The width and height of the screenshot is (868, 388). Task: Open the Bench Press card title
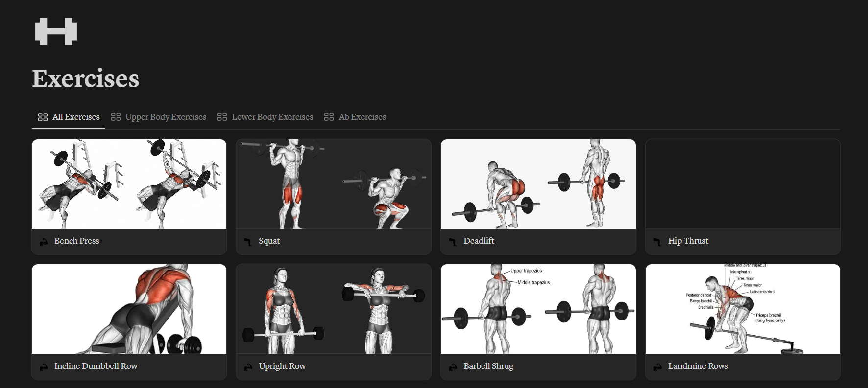point(76,241)
